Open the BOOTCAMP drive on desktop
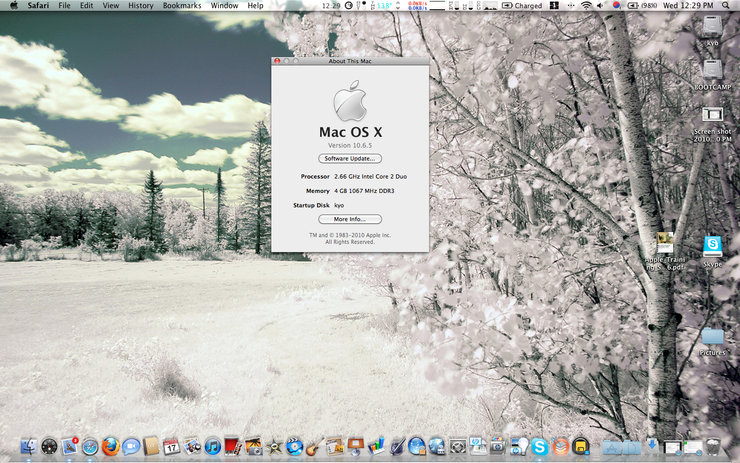Viewport: 740px width, 463px height. (x=711, y=70)
